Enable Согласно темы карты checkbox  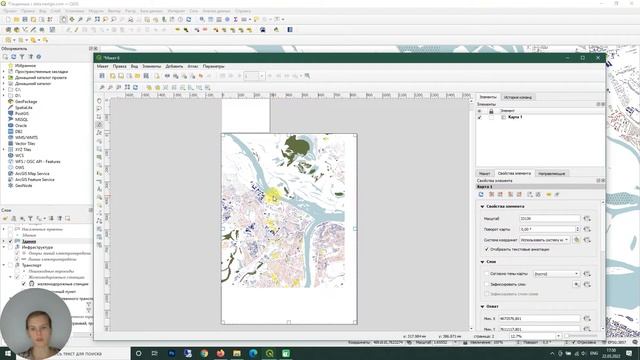pos(487,273)
